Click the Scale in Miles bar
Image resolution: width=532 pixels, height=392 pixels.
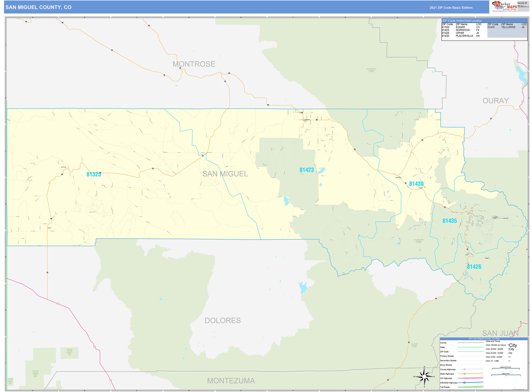coord(506,375)
